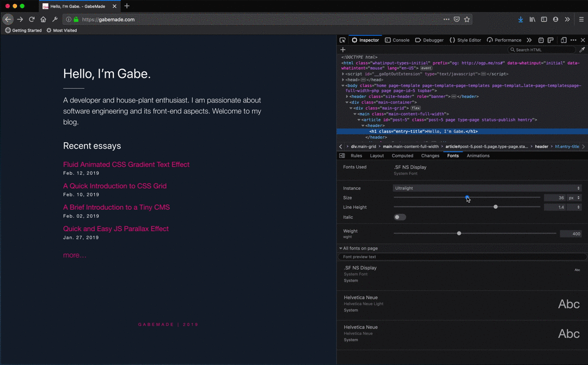The image size is (588, 365).
Task: Click the Line Height unit dropdown arrows
Action: click(574, 207)
